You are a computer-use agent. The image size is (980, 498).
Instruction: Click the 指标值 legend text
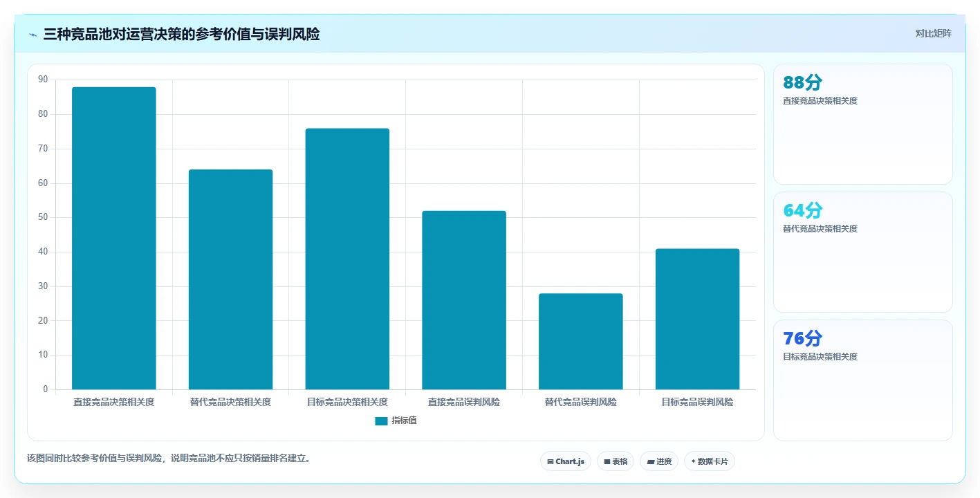pyautogui.click(x=404, y=421)
